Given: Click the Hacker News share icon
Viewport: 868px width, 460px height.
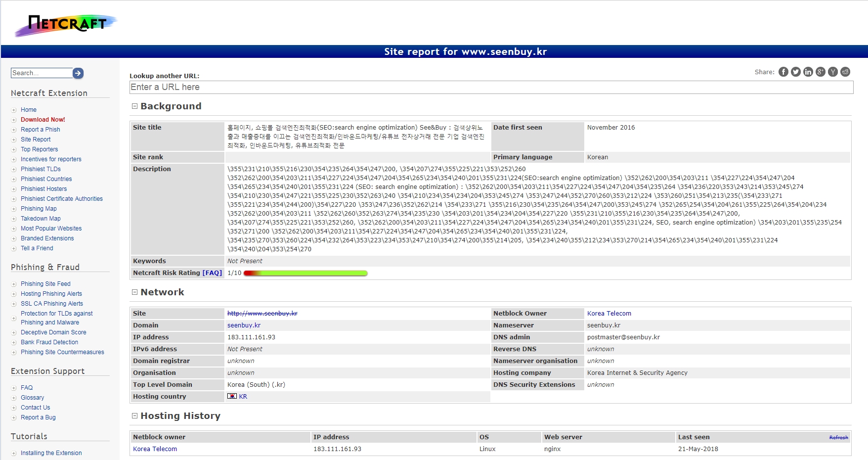Looking at the screenshot, I should (x=833, y=72).
